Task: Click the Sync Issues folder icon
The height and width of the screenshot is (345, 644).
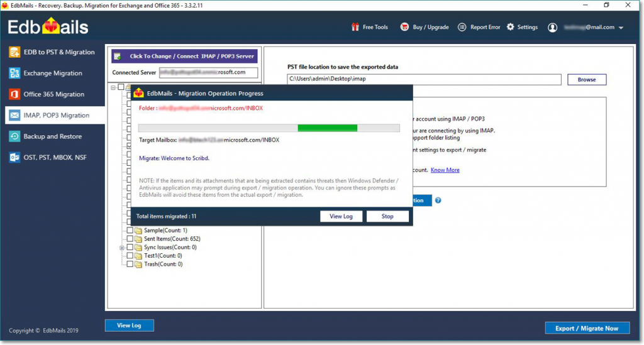Action: [x=138, y=248]
